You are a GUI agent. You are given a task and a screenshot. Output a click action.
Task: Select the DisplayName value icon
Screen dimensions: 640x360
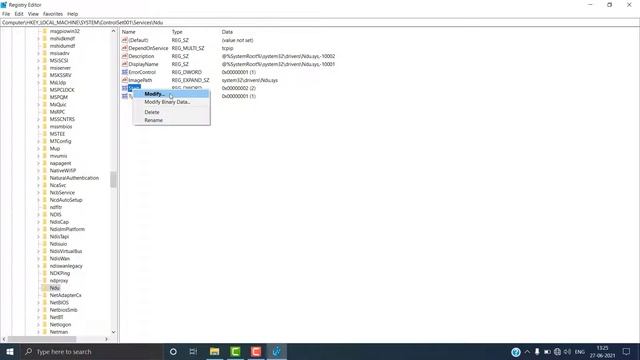pos(125,64)
